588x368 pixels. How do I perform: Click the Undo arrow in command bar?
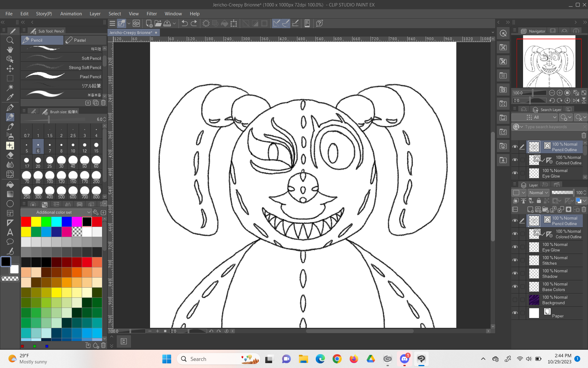coord(184,23)
